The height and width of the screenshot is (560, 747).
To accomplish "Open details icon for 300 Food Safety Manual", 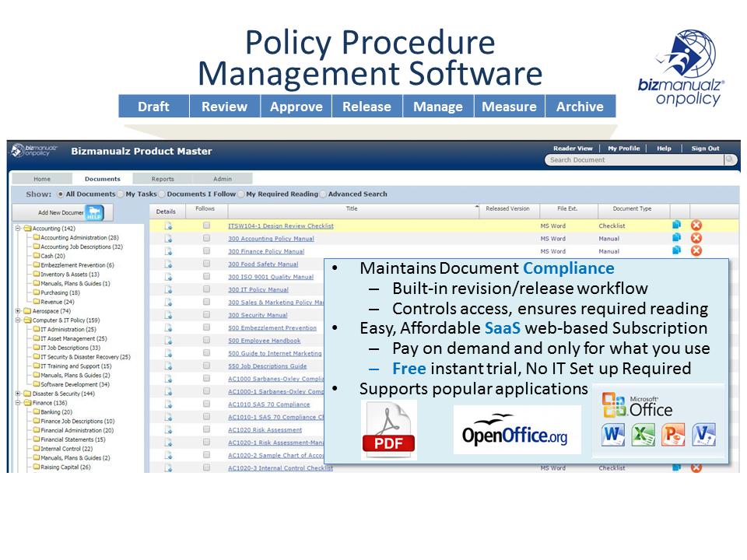I will tap(168, 264).
